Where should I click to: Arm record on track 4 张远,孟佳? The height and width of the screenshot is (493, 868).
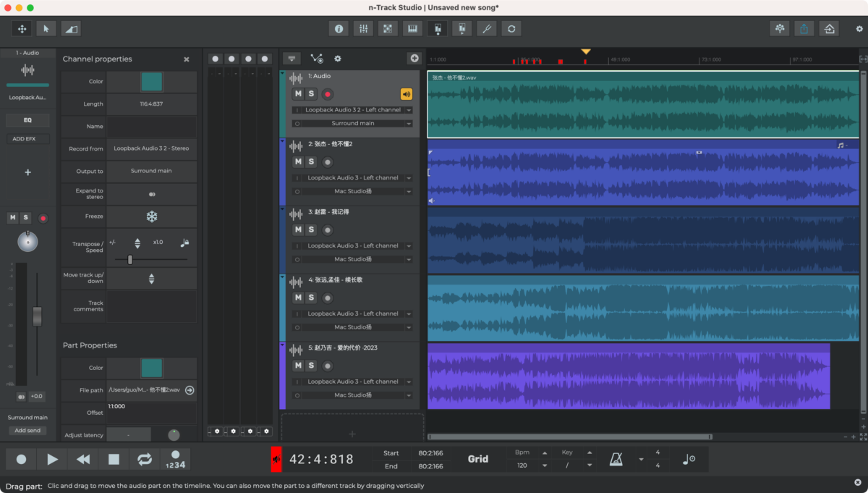[328, 298]
